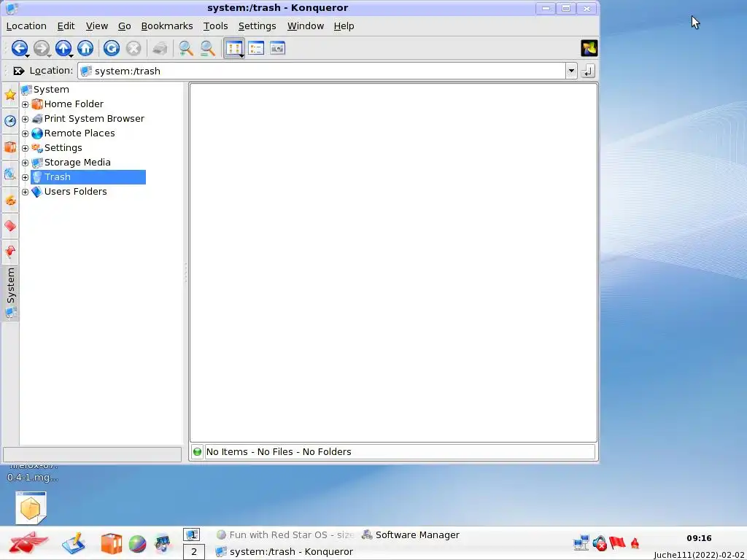Image resolution: width=747 pixels, height=560 pixels.
Task: Click 'No Items - No Files - No Folders' status text
Action: 279,452
